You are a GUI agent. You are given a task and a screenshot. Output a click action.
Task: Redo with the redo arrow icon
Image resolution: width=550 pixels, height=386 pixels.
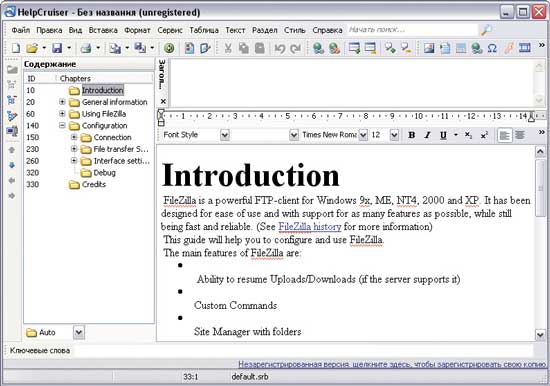point(296,48)
